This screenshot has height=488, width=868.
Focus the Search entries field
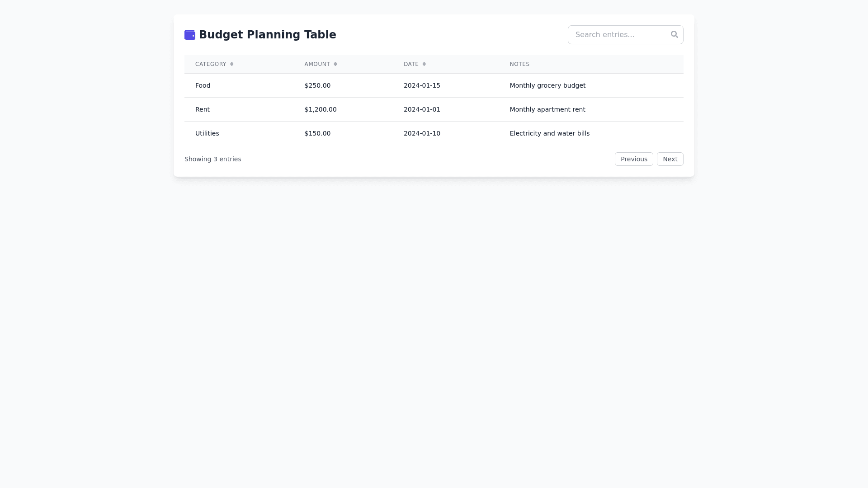(x=617, y=35)
